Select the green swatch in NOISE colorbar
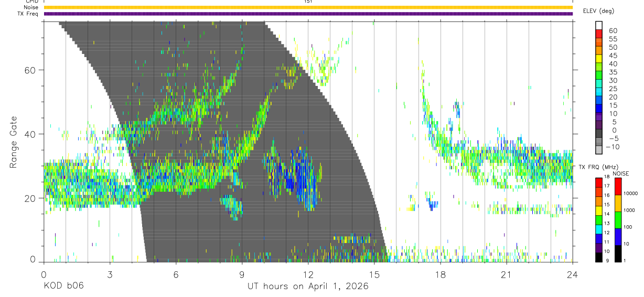The width and height of the screenshot is (644, 297). coord(618,220)
